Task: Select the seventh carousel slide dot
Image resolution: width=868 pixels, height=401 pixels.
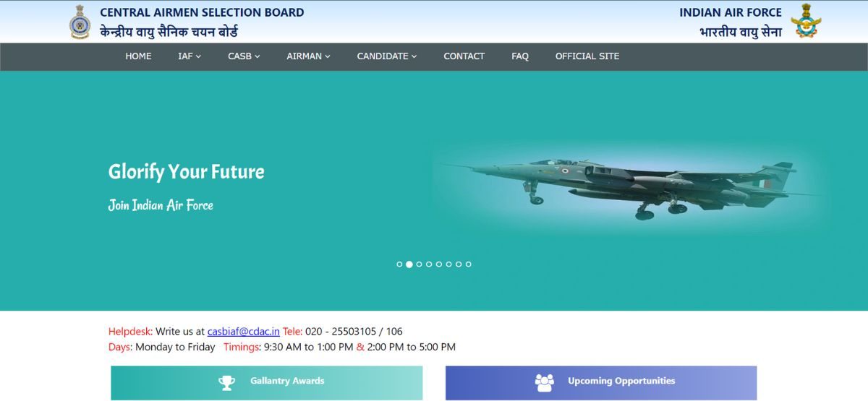Action: (459, 264)
